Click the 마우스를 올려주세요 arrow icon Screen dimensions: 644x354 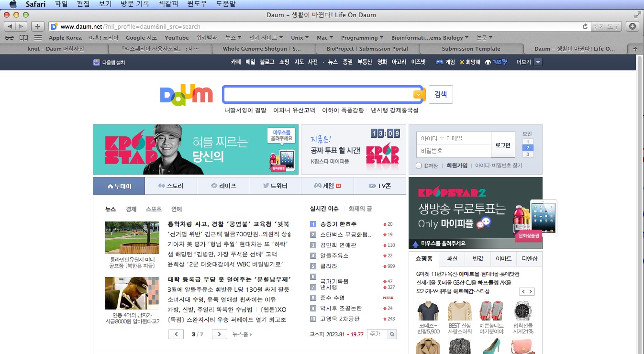pos(415,244)
